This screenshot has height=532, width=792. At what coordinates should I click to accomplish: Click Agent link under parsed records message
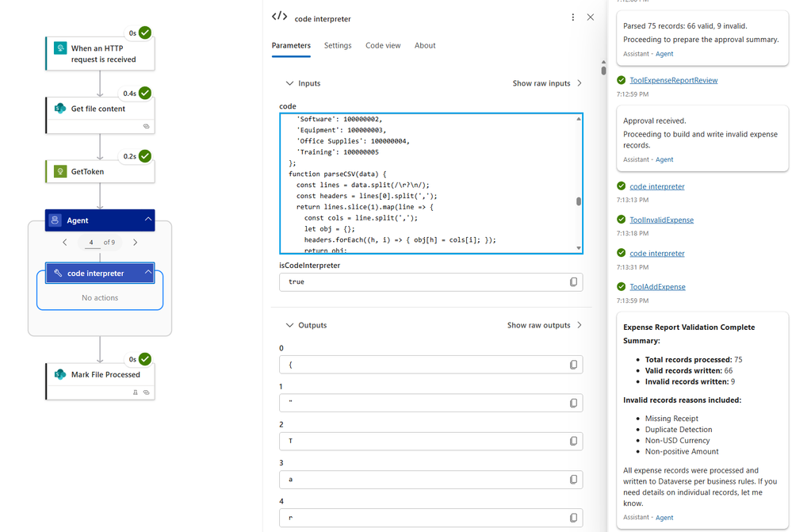[664, 54]
